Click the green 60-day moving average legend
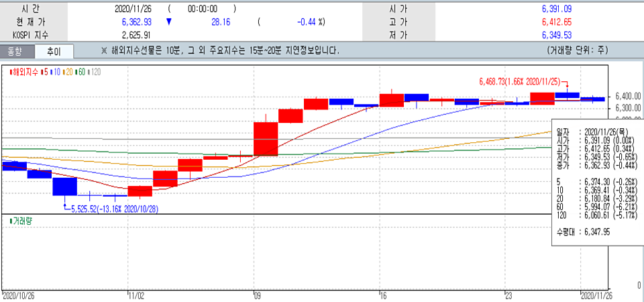Screen dimensions: 644x302 (80, 72)
